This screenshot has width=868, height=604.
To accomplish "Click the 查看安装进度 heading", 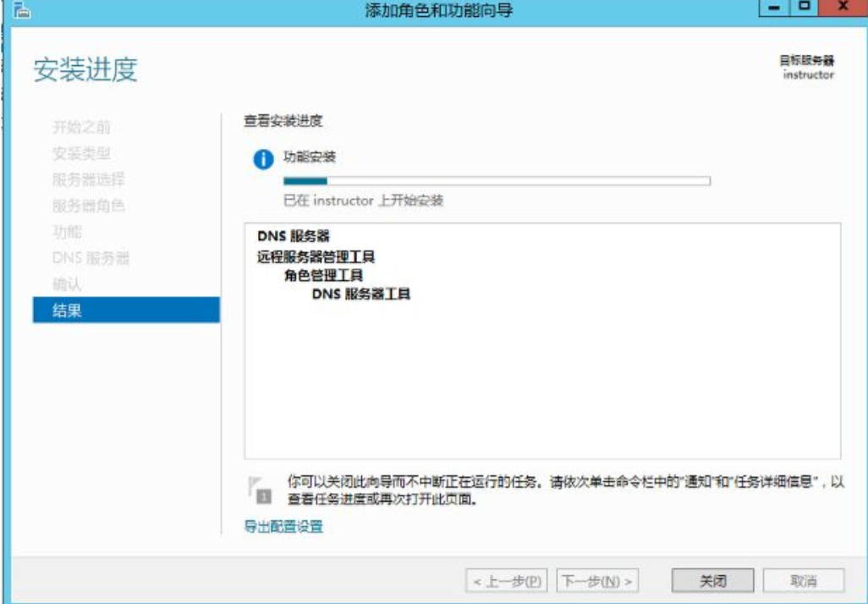I will pyautogui.click(x=283, y=121).
